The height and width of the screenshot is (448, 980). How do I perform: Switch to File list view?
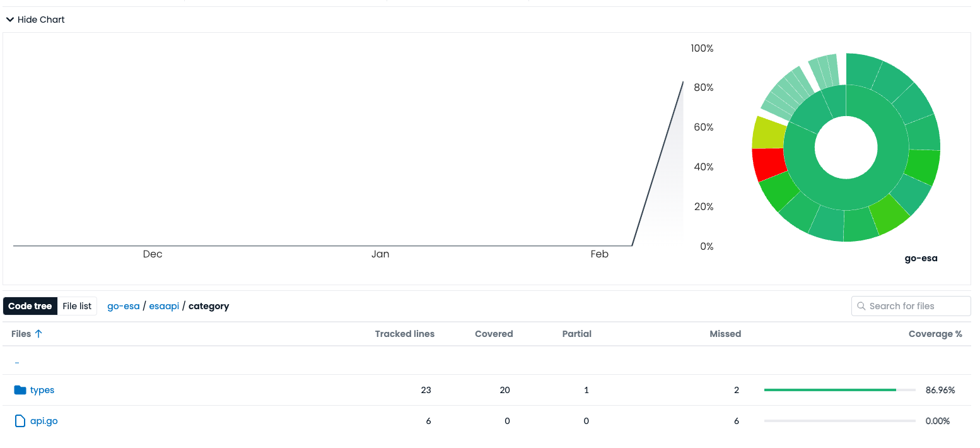(x=77, y=306)
